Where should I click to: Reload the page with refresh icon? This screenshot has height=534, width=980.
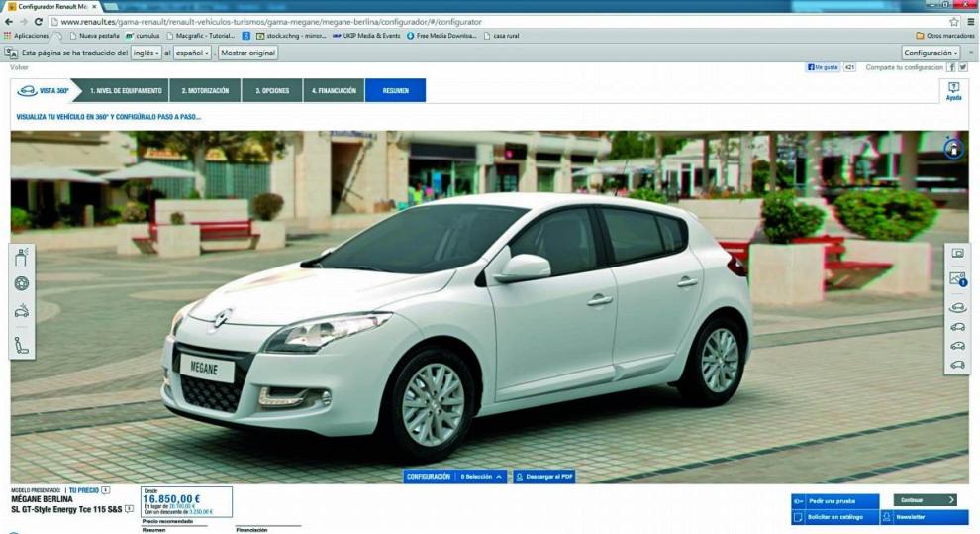pyautogui.click(x=39, y=21)
